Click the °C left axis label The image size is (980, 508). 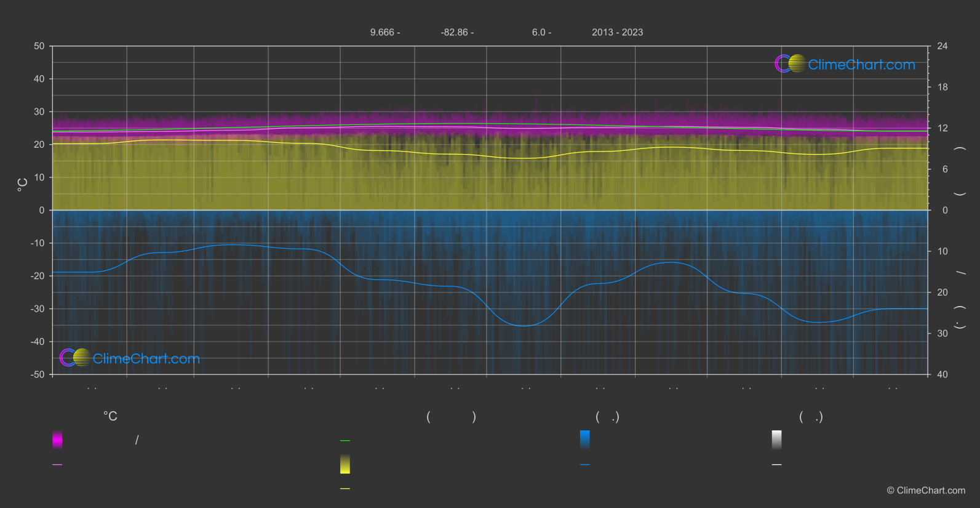[x=22, y=185]
